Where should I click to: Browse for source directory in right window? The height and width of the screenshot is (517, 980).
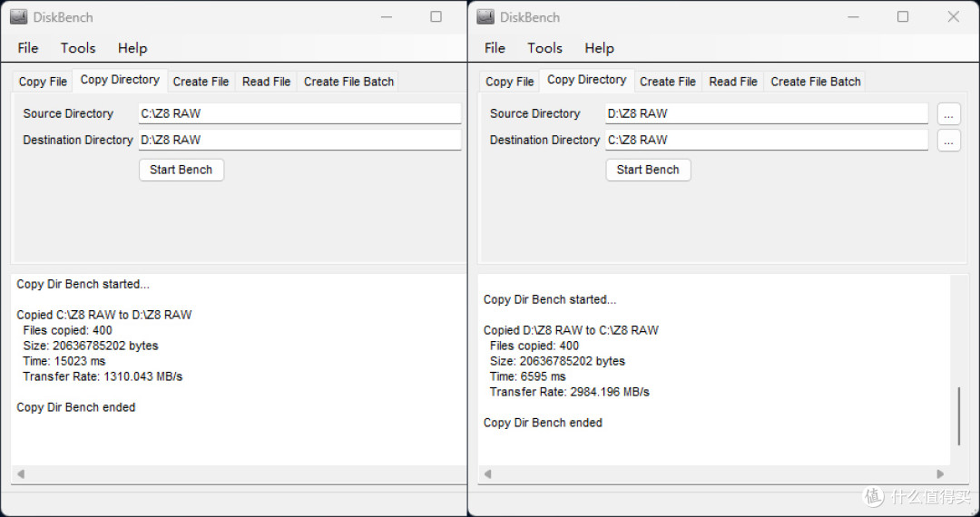949,114
